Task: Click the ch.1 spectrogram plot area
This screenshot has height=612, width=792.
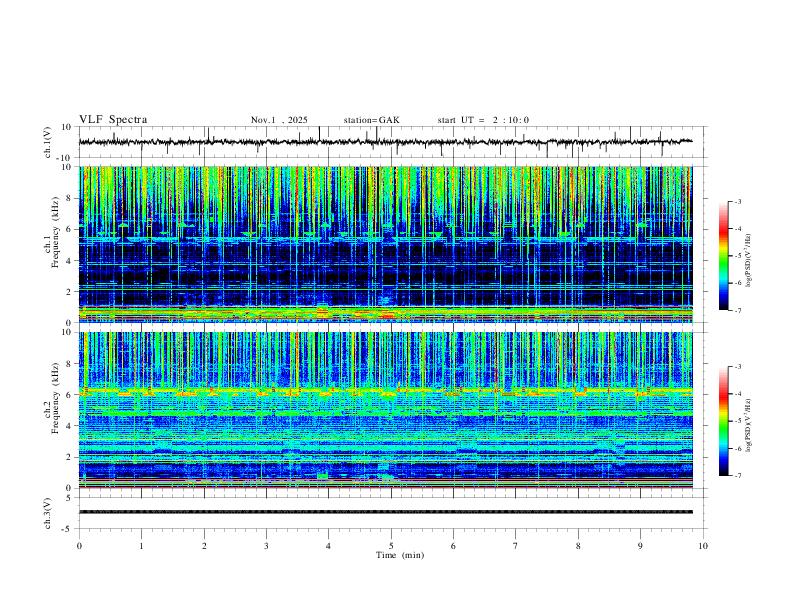Action: point(385,244)
